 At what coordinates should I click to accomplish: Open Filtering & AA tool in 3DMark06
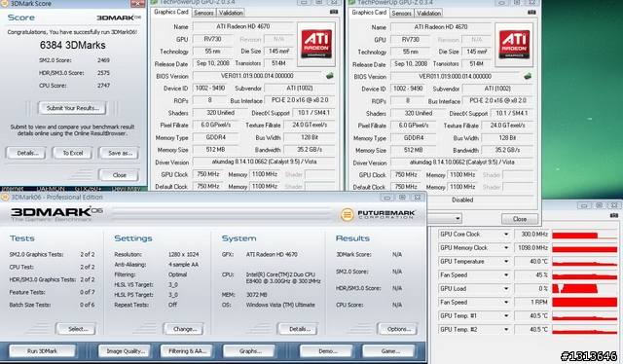coord(187,351)
